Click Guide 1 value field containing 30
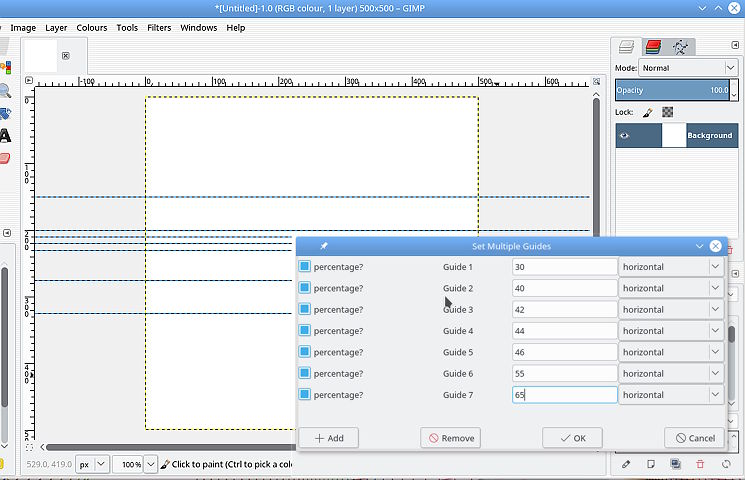 tap(564, 267)
